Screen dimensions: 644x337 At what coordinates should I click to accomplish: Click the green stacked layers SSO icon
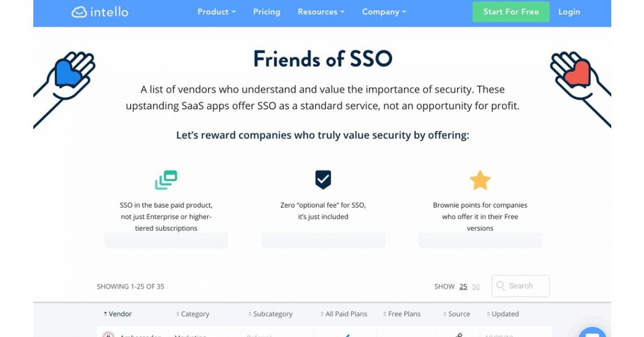pos(166,180)
